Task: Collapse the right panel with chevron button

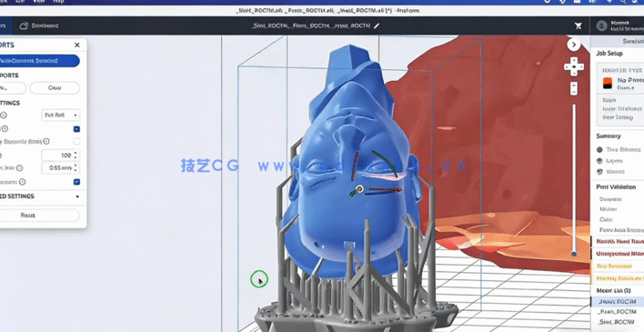Action: (574, 45)
